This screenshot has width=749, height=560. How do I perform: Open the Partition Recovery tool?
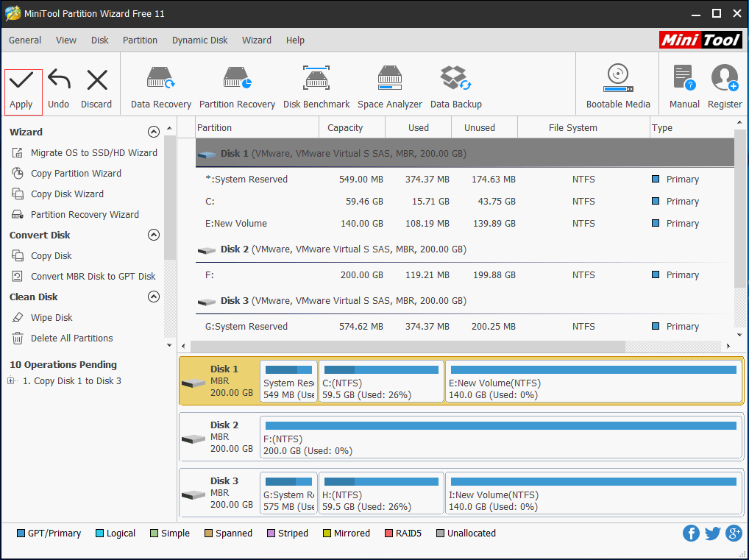(237, 88)
